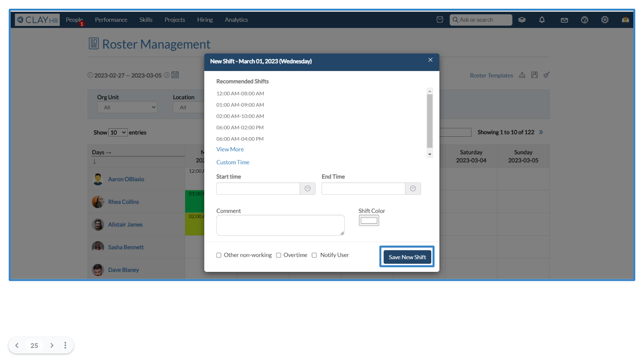The width and height of the screenshot is (644, 362).
Task: Click the save roster disk icon
Action: (x=535, y=75)
